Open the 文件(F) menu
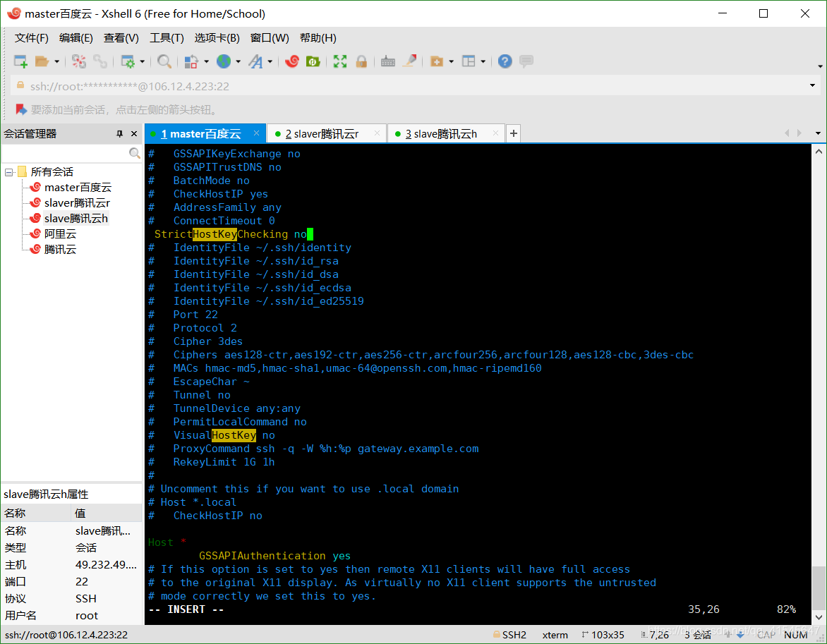 click(x=31, y=38)
